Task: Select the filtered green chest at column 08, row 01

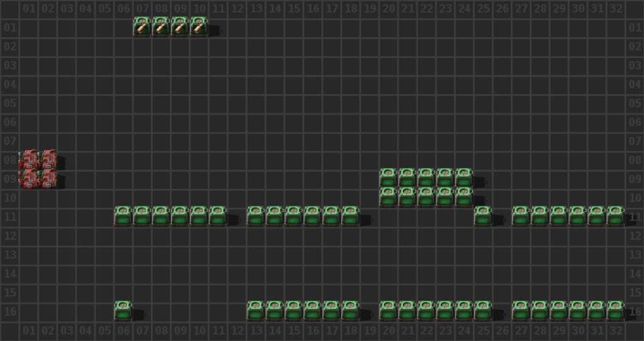Action: click(161, 27)
